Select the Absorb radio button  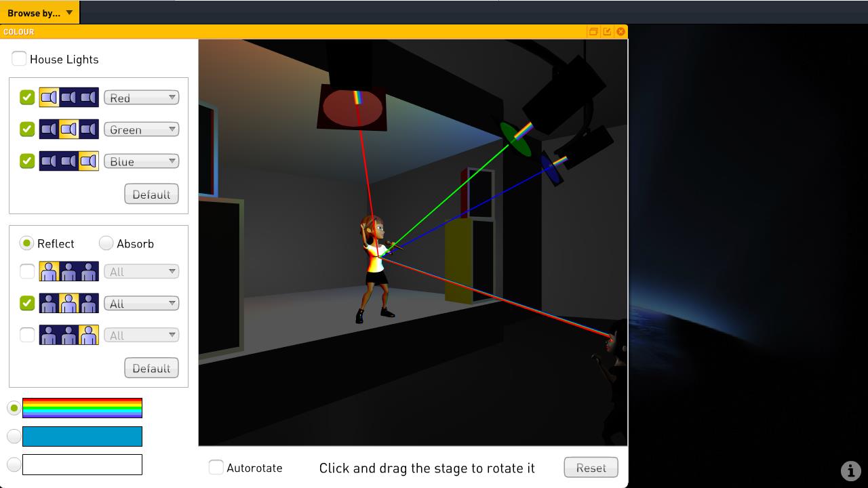click(x=106, y=243)
